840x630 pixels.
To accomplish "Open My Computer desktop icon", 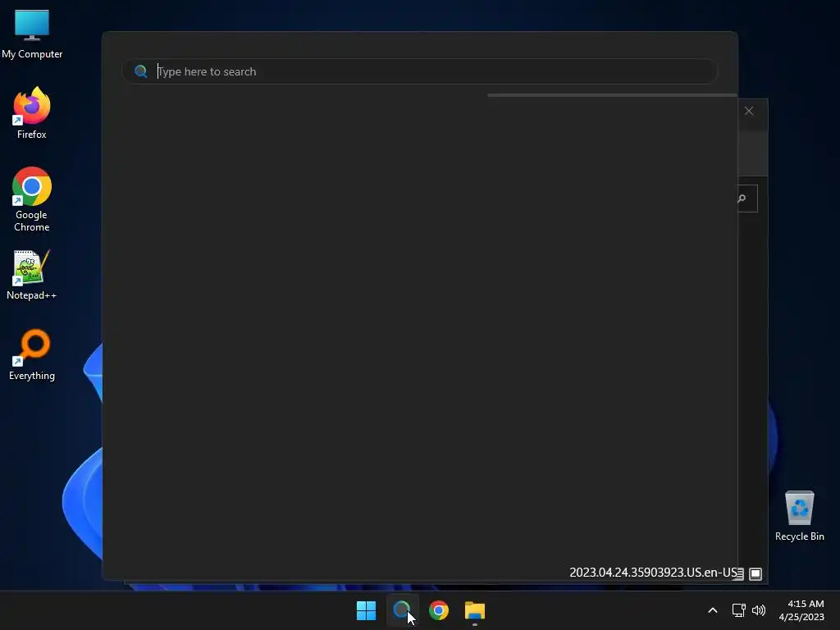I will (32, 34).
